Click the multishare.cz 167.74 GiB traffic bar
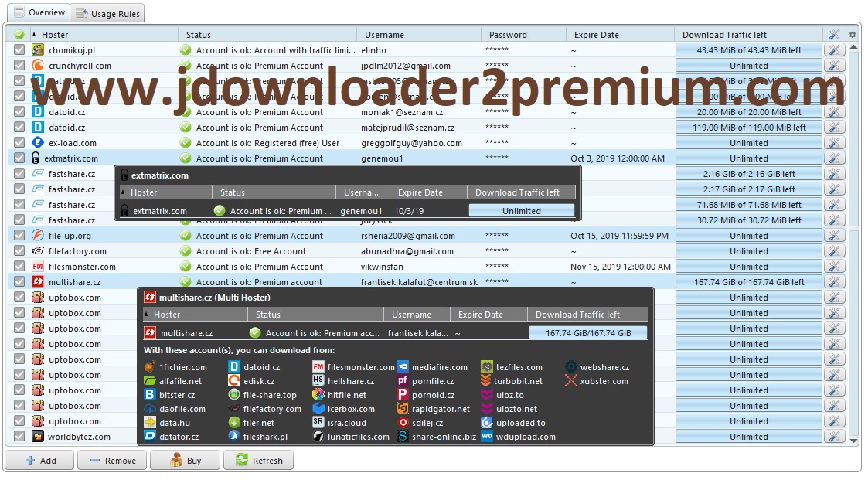 (x=748, y=282)
